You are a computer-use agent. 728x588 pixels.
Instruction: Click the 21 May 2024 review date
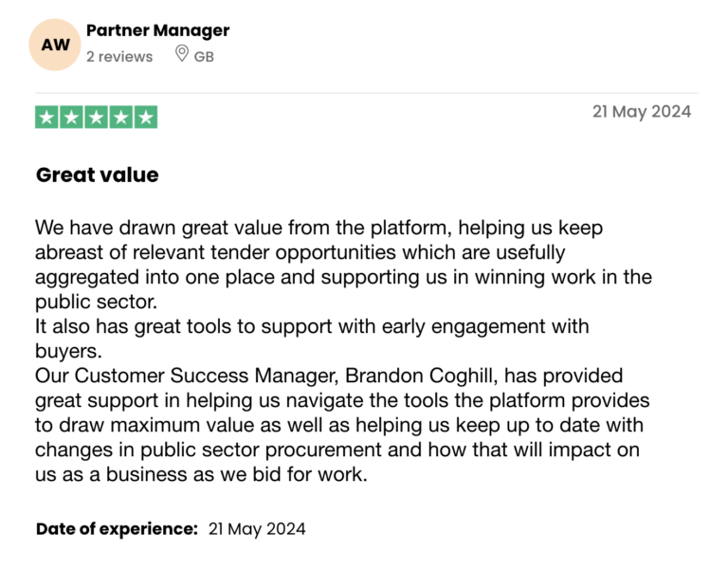642,112
